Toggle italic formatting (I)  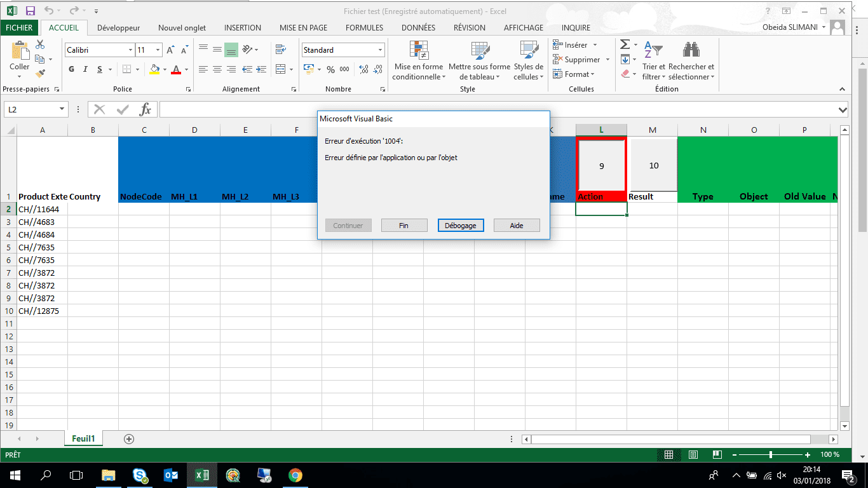pos(86,69)
